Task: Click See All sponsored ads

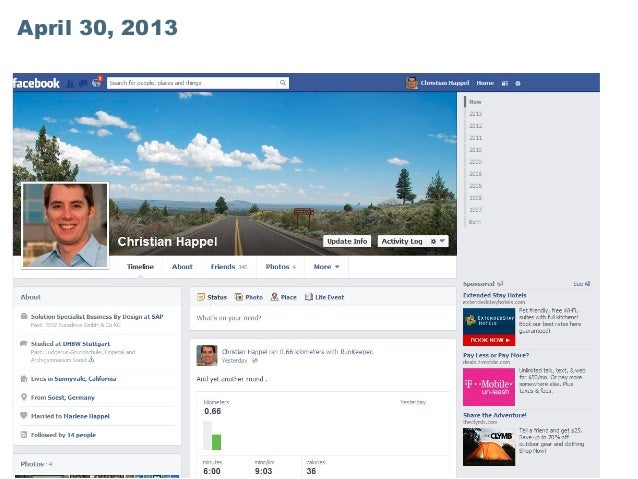Action: [581, 284]
